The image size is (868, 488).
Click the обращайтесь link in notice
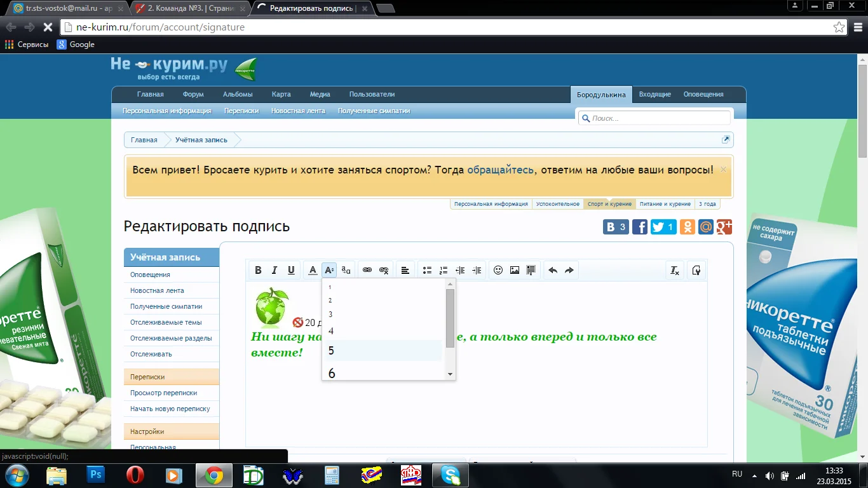pyautogui.click(x=501, y=170)
